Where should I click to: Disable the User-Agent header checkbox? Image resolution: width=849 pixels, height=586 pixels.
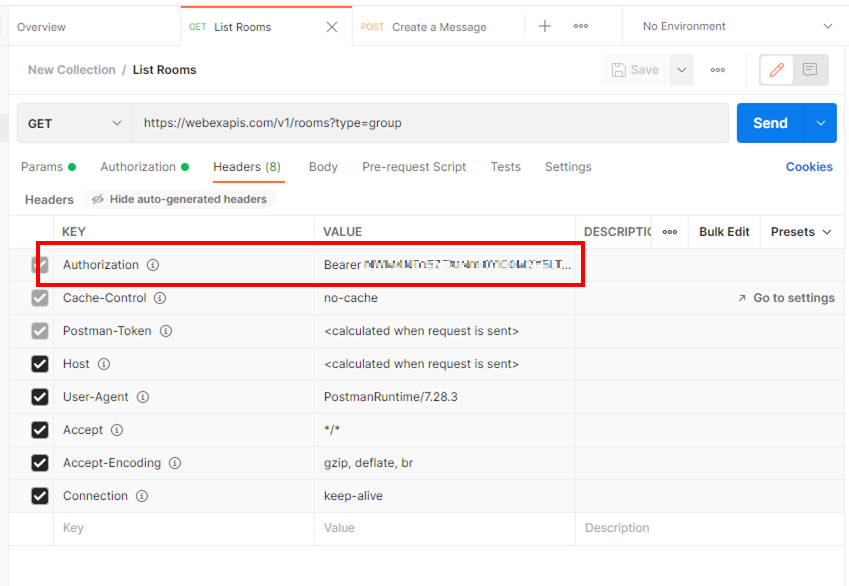pyautogui.click(x=38, y=397)
